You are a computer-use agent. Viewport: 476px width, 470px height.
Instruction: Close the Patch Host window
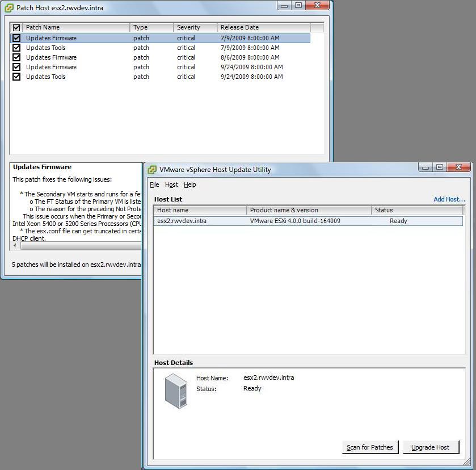(317, 6)
